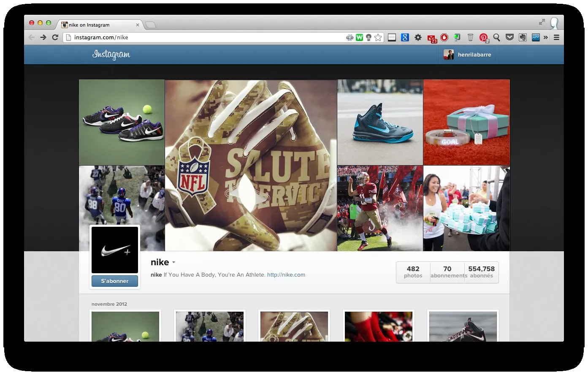Click the chain-link icon in address bar
This screenshot has height=375, width=588.
pos(350,38)
